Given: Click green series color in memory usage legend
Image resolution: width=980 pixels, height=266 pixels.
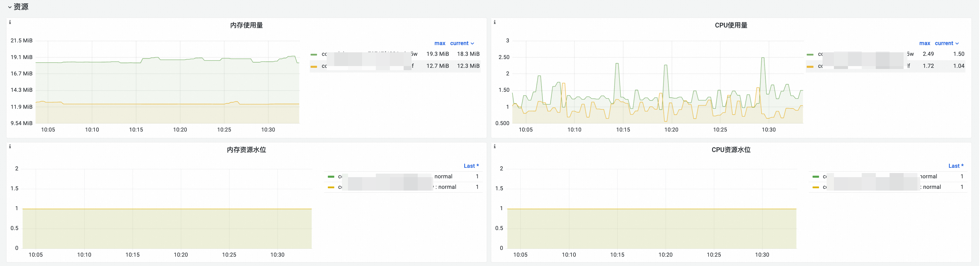Looking at the screenshot, I should pos(314,55).
